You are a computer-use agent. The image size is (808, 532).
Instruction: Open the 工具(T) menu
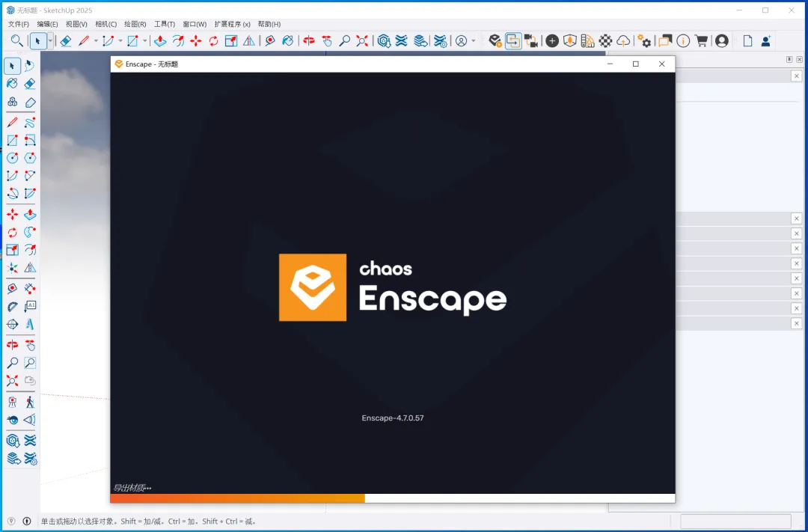coord(165,24)
